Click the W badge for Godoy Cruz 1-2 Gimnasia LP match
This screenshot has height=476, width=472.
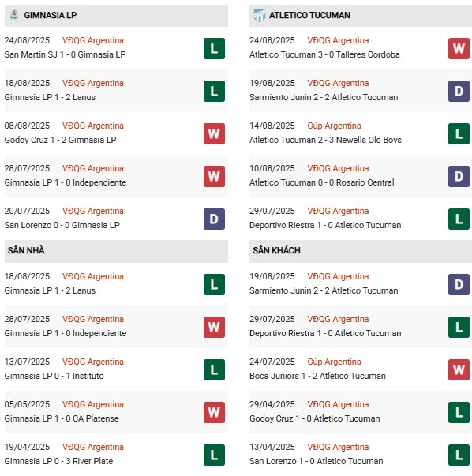pyautogui.click(x=214, y=133)
